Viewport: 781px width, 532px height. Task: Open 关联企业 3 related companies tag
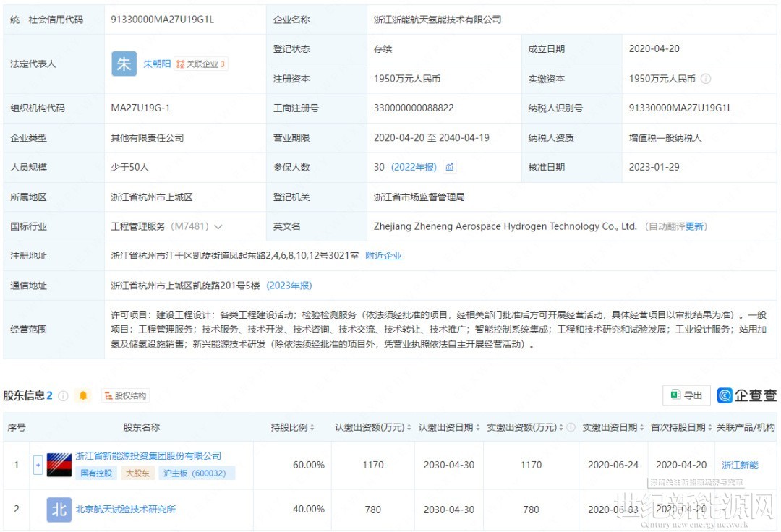201,64
